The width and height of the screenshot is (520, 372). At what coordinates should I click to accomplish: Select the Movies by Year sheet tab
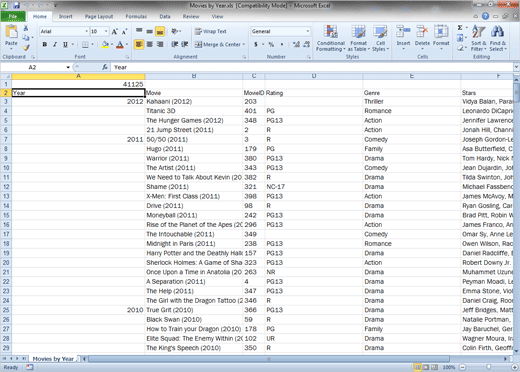(53, 359)
